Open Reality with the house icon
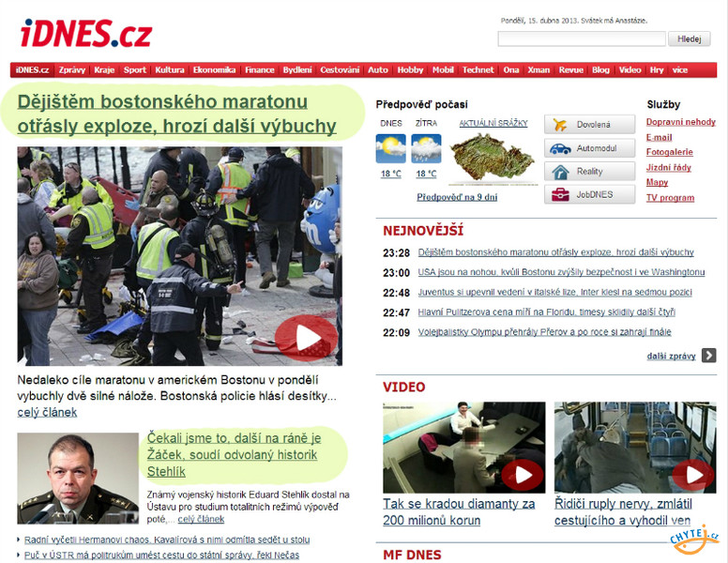This screenshot has height=563, width=728. (590, 172)
